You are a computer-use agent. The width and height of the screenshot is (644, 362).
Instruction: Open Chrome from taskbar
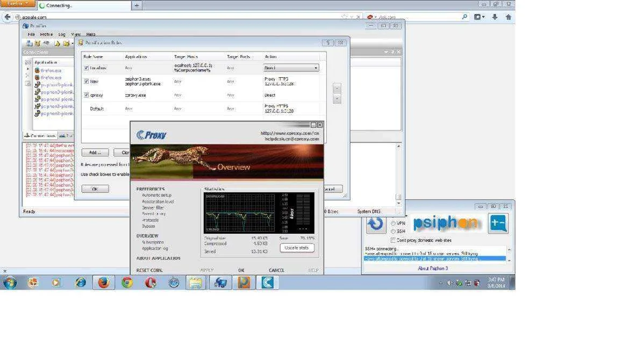pyautogui.click(x=127, y=283)
